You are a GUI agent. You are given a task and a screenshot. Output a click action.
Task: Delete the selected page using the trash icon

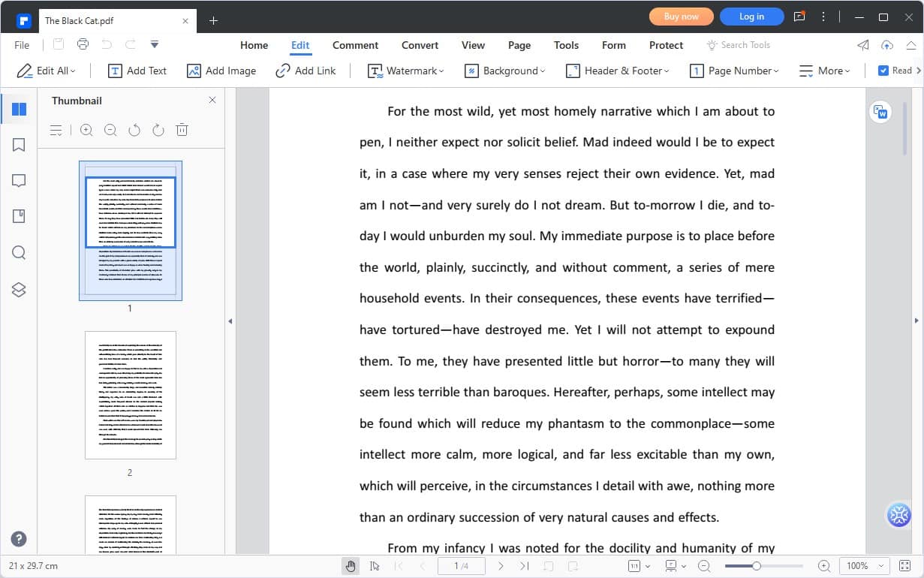[182, 131]
